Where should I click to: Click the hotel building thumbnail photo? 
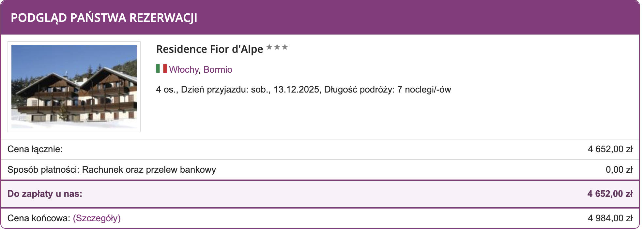pyautogui.click(x=74, y=86)
